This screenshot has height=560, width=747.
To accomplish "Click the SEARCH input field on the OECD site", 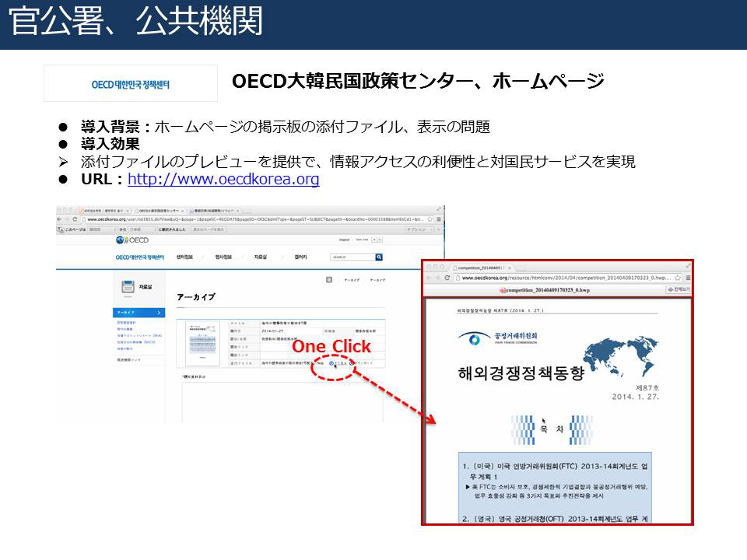I will (352, 257).
